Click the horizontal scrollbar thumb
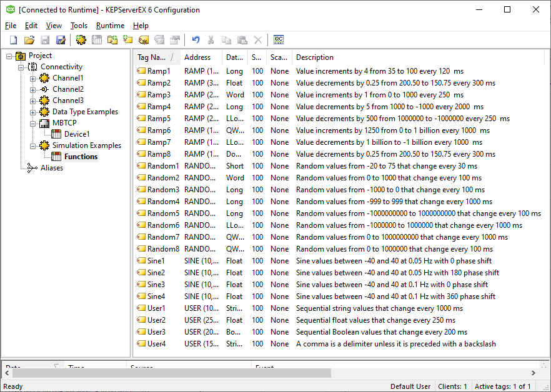The height and width of the screenshot is (392, 551). pos(171,373)
